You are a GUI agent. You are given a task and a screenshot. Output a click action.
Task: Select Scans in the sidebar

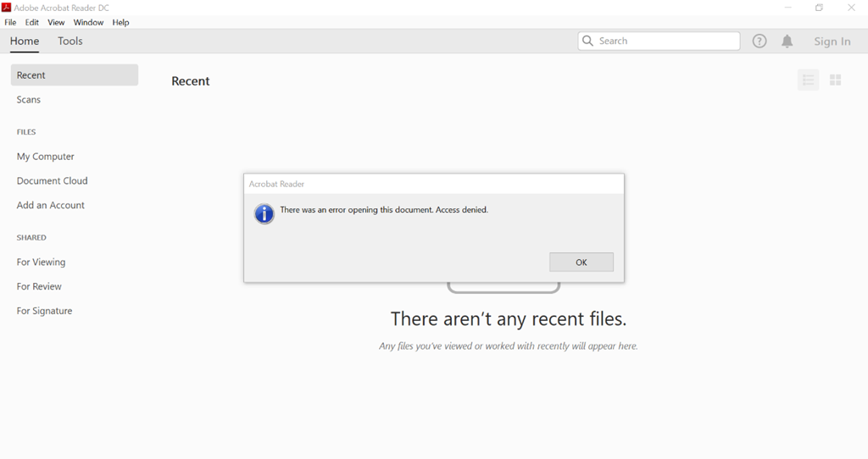pyautogui.click(x=29, y=100)
